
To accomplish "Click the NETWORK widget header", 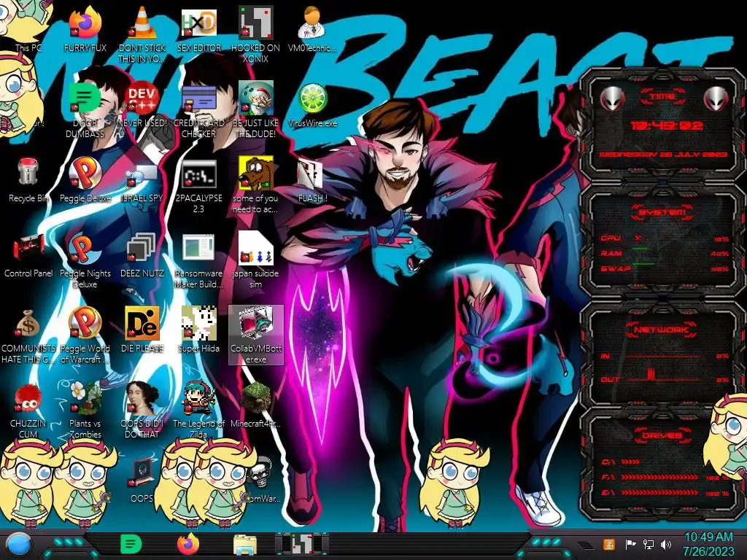I will coord(662,330).
